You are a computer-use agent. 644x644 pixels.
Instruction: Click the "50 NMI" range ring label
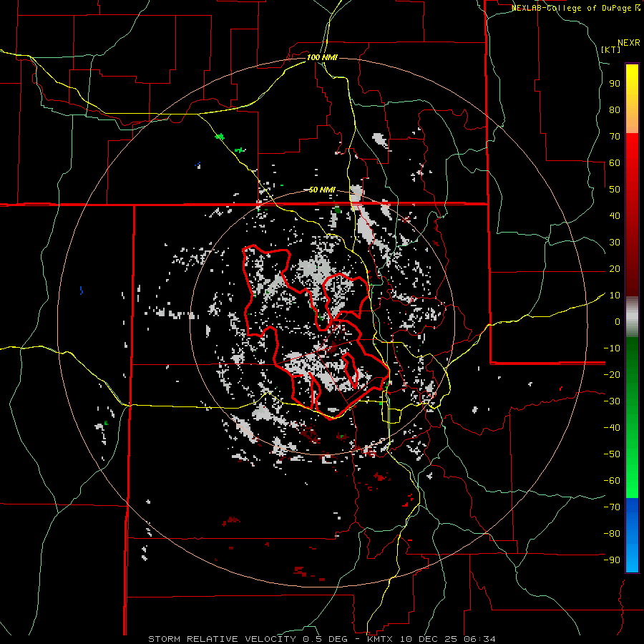(x=322, y=190)
